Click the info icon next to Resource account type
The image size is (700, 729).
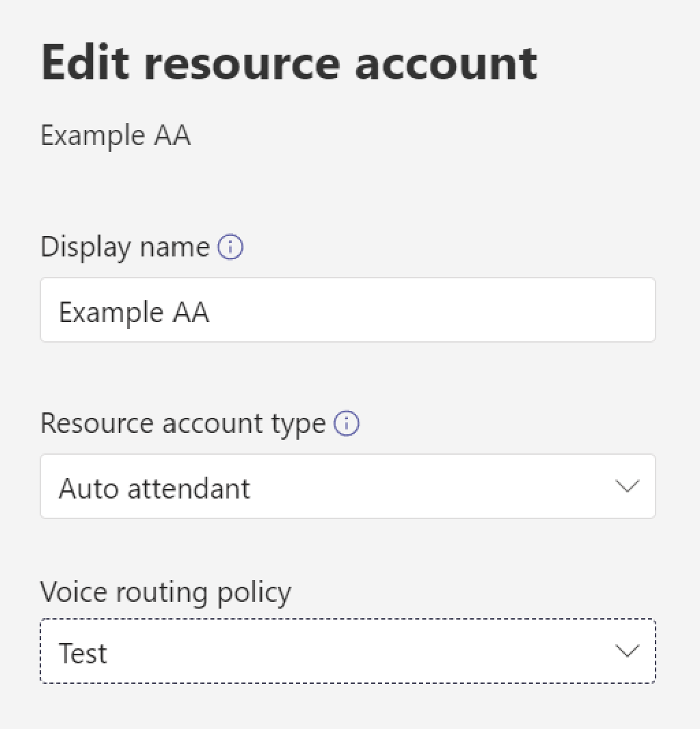pos(347,424)
